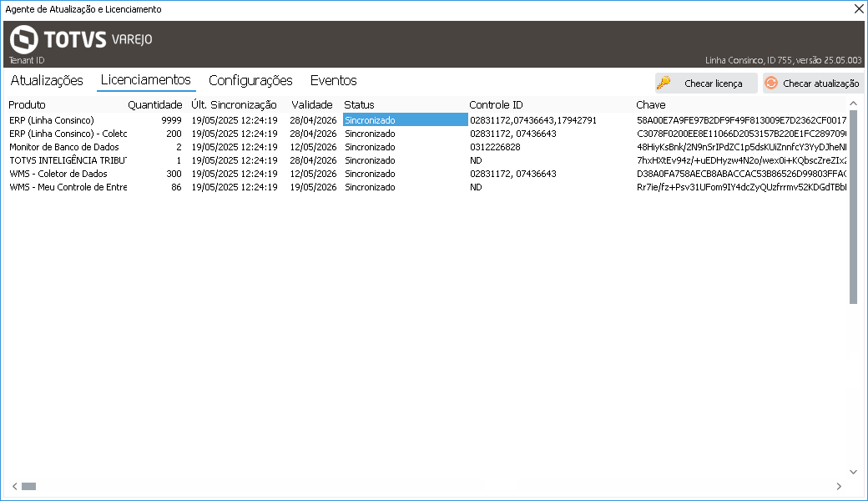Click the Checar atualização button

point(813,83)
